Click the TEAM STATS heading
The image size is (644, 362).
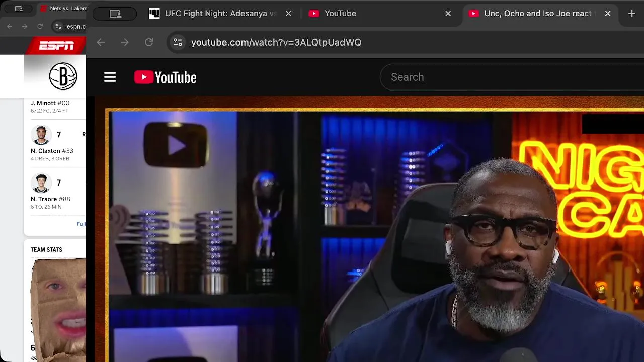pos(46,250)
